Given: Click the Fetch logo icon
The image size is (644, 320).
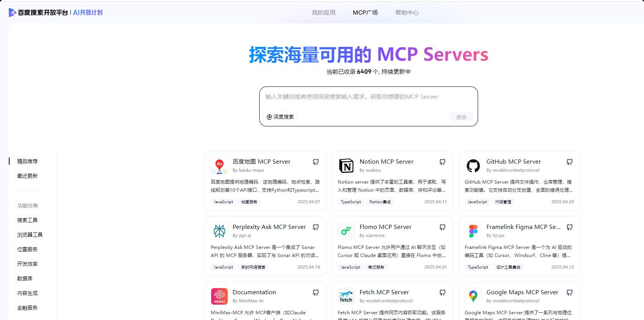Looking at the screenshot, I should point(346,296).
